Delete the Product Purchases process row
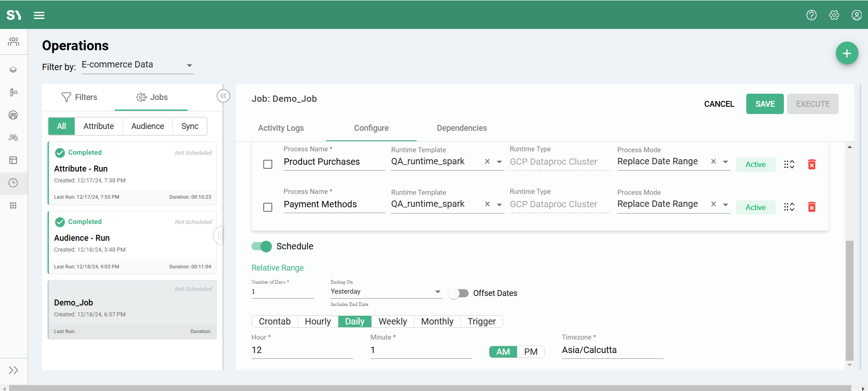The height and width of the screenshot is (391, 868). coord(811,164)
